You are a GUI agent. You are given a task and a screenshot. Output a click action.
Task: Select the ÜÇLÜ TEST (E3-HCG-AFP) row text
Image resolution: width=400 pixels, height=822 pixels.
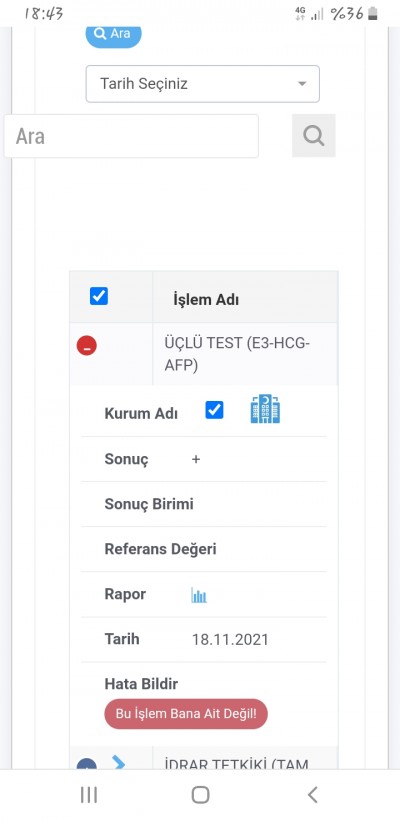click(237, 354)
